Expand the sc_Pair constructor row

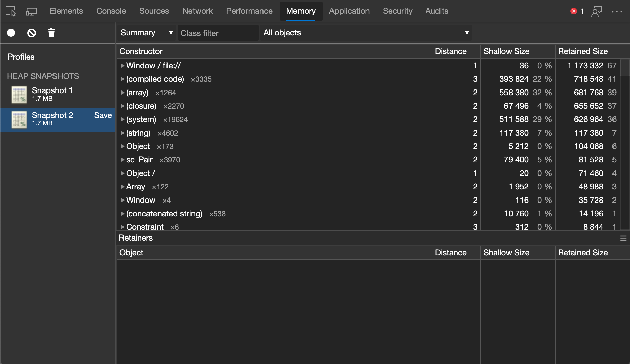coord(123,160)
